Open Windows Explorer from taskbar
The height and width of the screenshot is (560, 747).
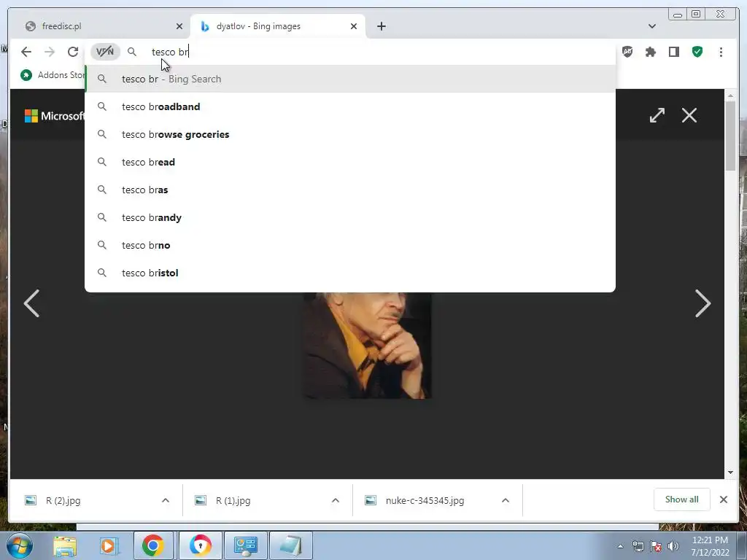65,545
